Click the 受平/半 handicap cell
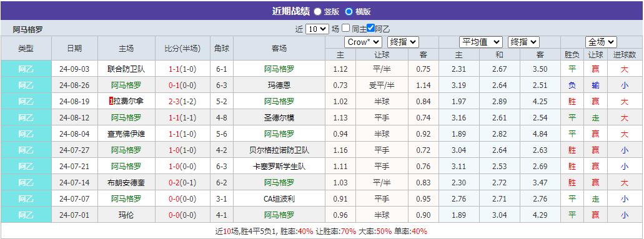 point(382,85)
